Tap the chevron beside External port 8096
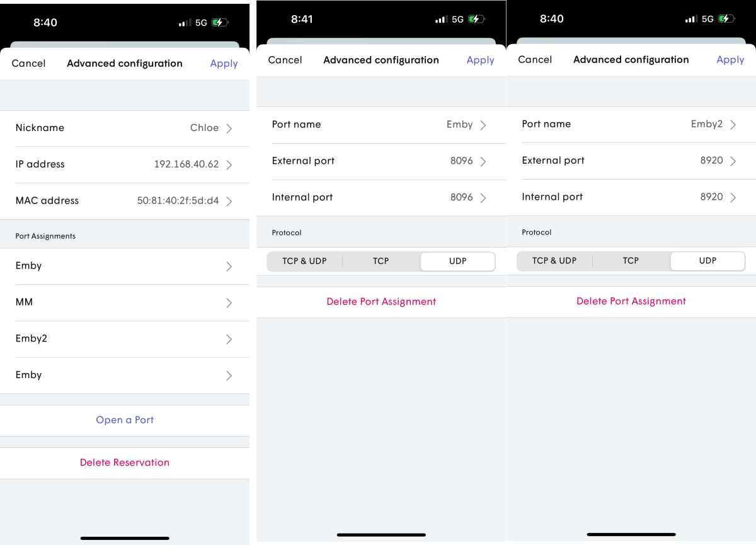Viewport: 756px width, 545px height. coord(483,162)
